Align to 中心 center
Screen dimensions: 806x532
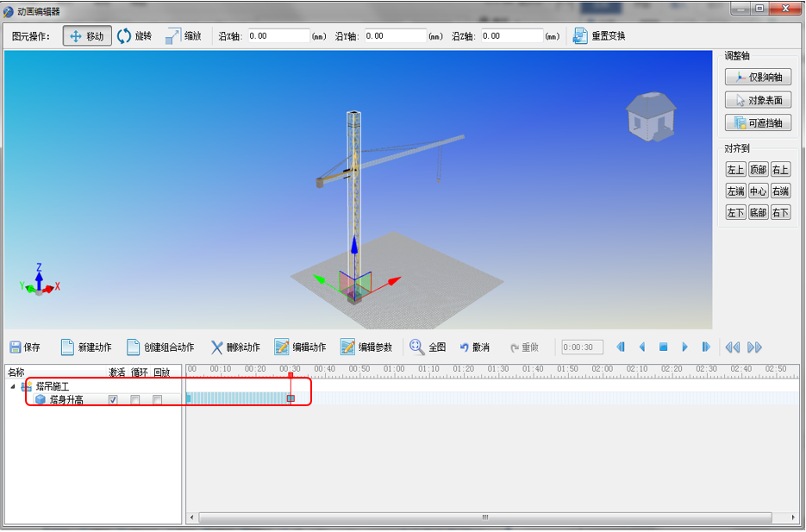click(759, 191)
